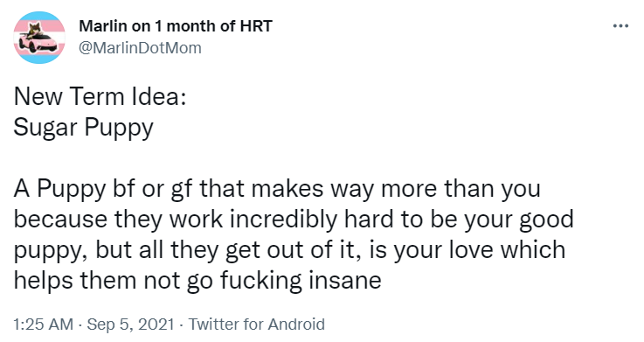The image size is (644, 342).
Task: Click the line starting "helps them not go"
Action: coord(197,281)
